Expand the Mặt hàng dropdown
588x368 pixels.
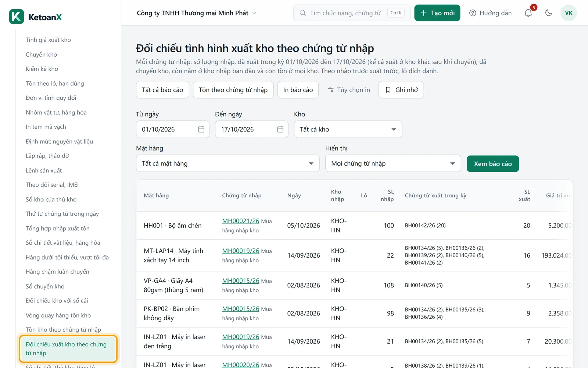click(x=227, y=163)
